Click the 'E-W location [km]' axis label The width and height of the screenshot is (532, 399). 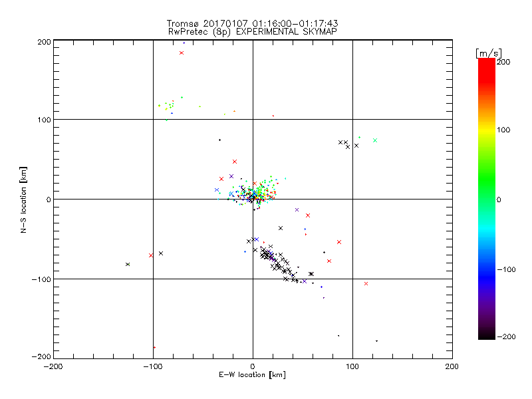[252, 375]
